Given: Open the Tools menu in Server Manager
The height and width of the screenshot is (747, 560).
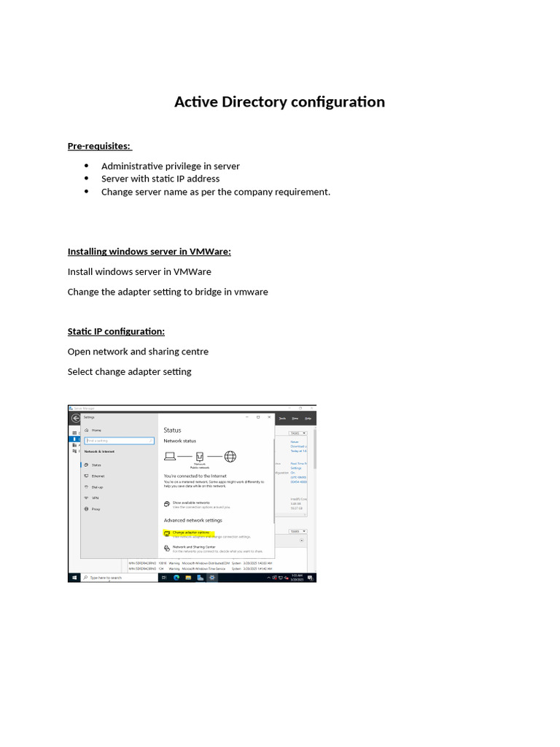Looking at the screenshot, I should pos(282,418).
